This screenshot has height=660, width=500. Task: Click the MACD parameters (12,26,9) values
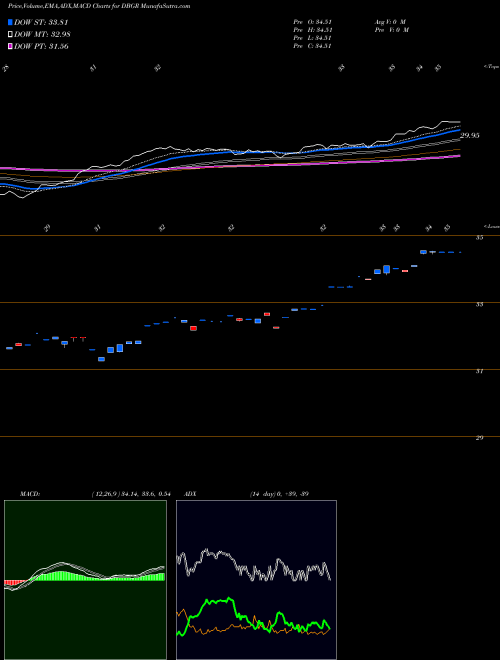131,494
